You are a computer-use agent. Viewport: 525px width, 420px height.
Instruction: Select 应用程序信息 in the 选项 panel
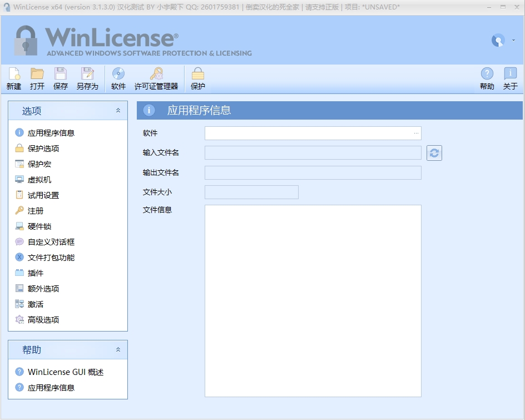45,133
